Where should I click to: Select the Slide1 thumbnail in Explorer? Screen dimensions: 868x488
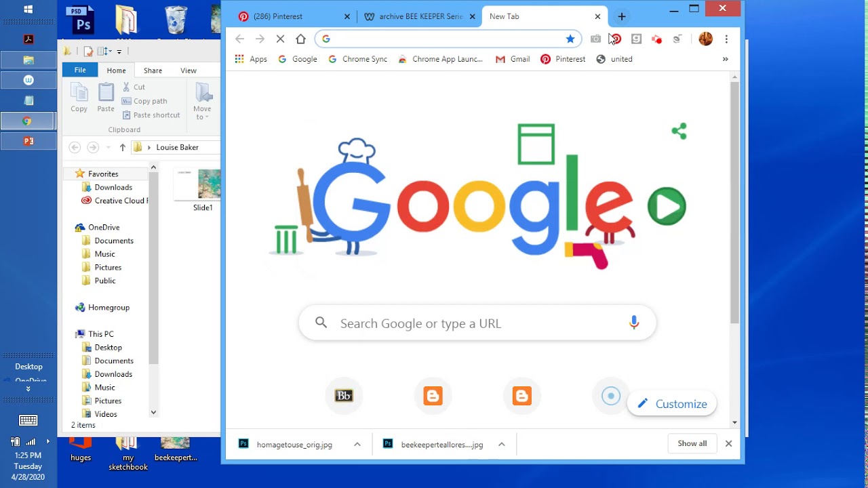click(197, 190)
